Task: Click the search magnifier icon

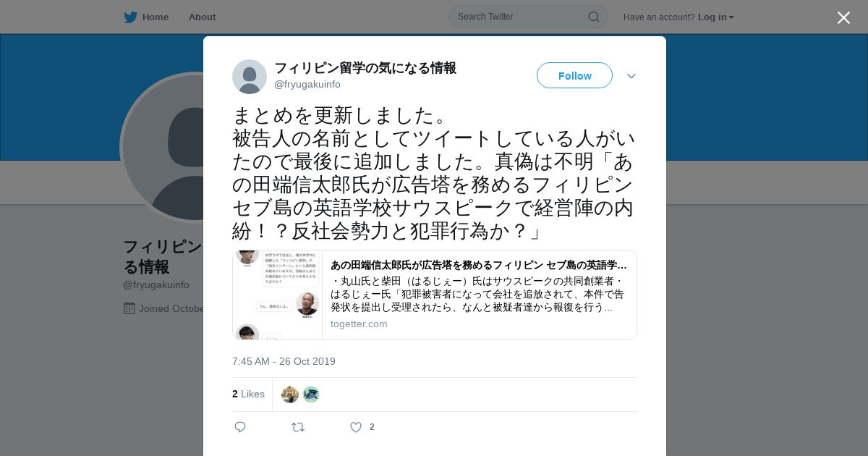Action: pos(593,17)
